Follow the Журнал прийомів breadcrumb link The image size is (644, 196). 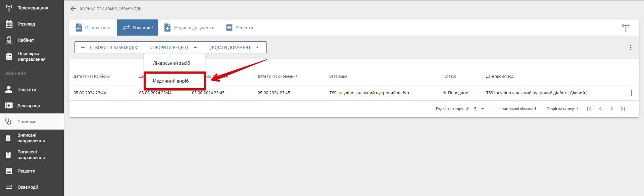coord(98,9)
